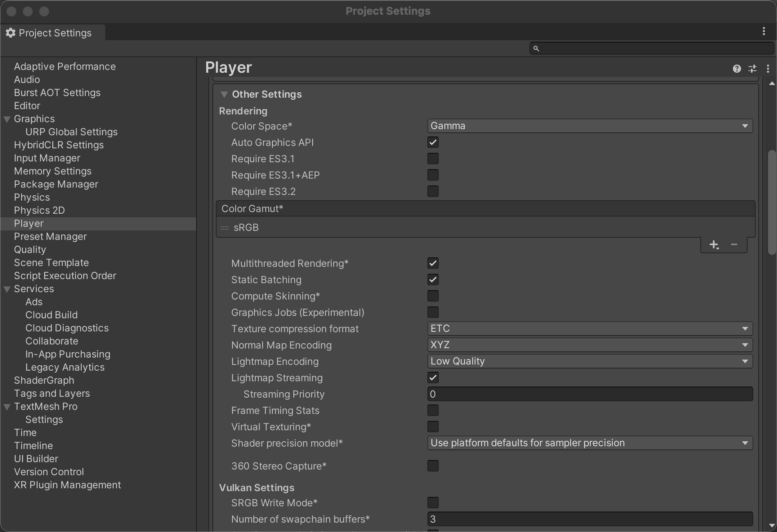Screen dimensions: 777x532
Task: Collapse the Services tree arrow
Action: (7, 289)
